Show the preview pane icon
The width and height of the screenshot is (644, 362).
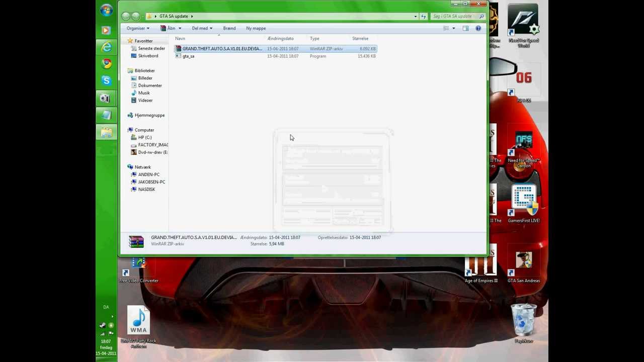pyautogui.click(x=465, y=28)
